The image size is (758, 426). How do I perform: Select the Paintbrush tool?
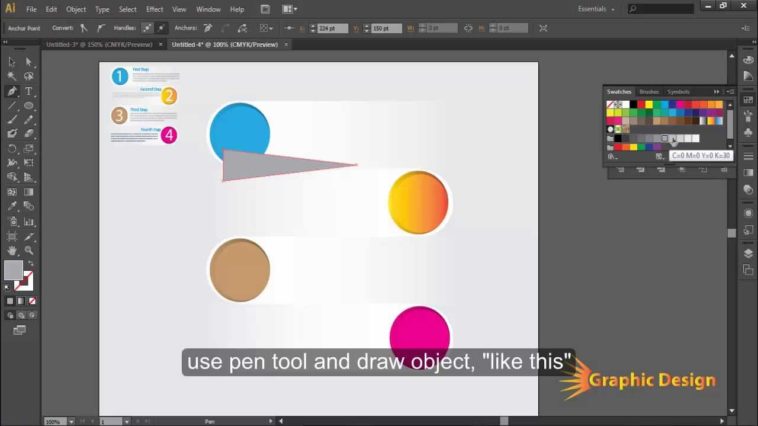(12, 119)
